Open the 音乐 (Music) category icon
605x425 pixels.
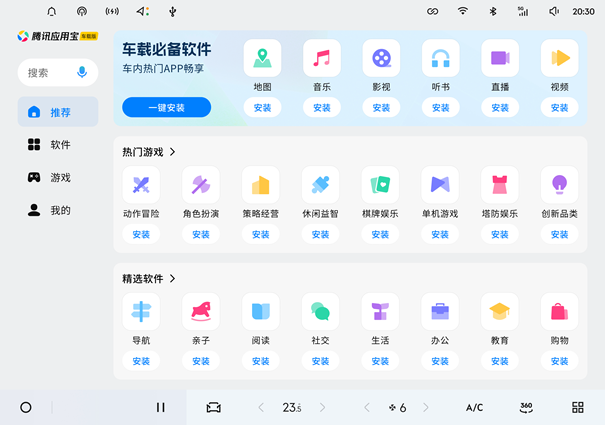321,58
